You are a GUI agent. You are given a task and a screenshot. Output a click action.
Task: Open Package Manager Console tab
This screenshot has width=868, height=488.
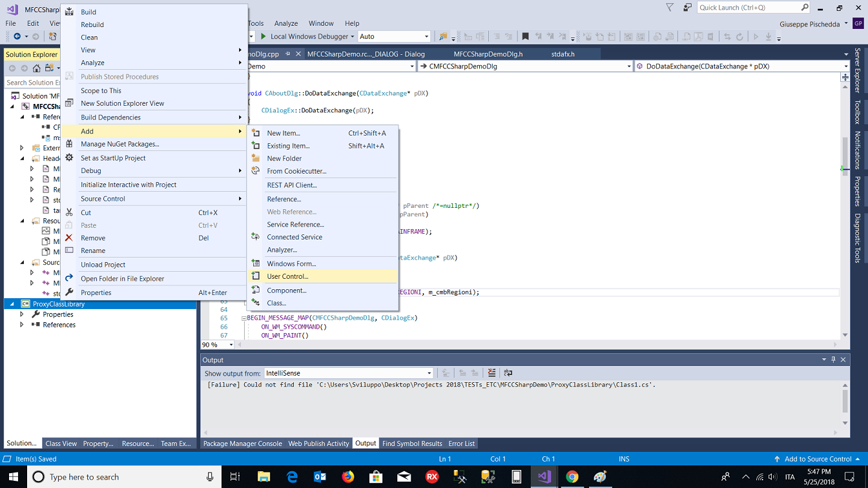tap(243, 443)
